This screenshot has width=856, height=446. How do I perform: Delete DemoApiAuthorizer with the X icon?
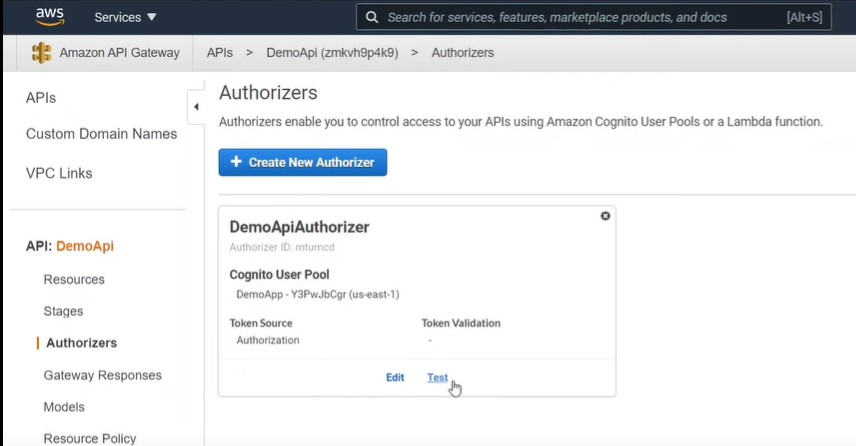point(605,216)
